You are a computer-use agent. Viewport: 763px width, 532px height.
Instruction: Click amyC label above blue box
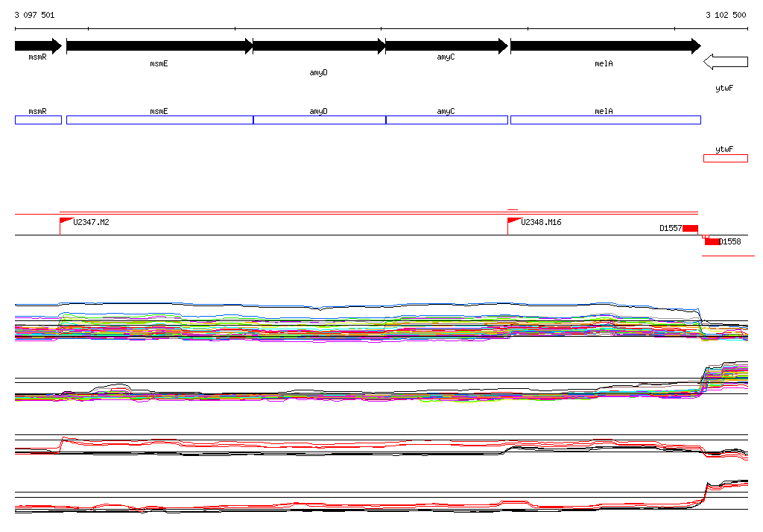(x=446, y=112)
